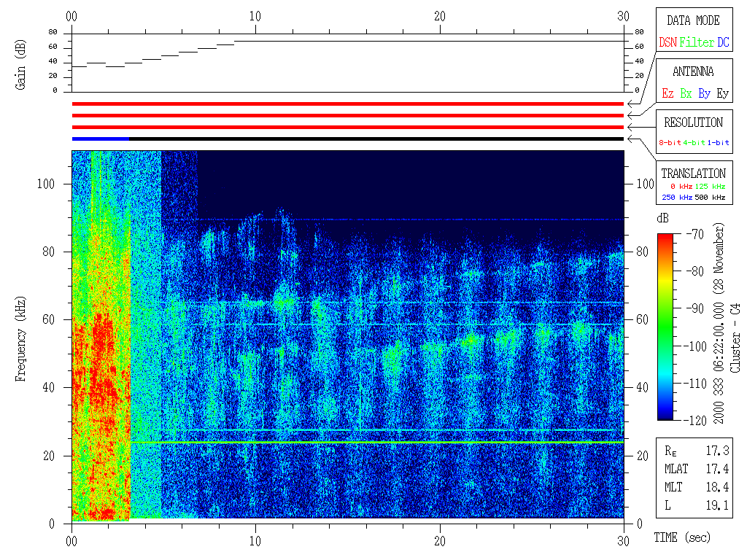
Task: Select the green Bx antenna label
Action: [x=686, y=94]
